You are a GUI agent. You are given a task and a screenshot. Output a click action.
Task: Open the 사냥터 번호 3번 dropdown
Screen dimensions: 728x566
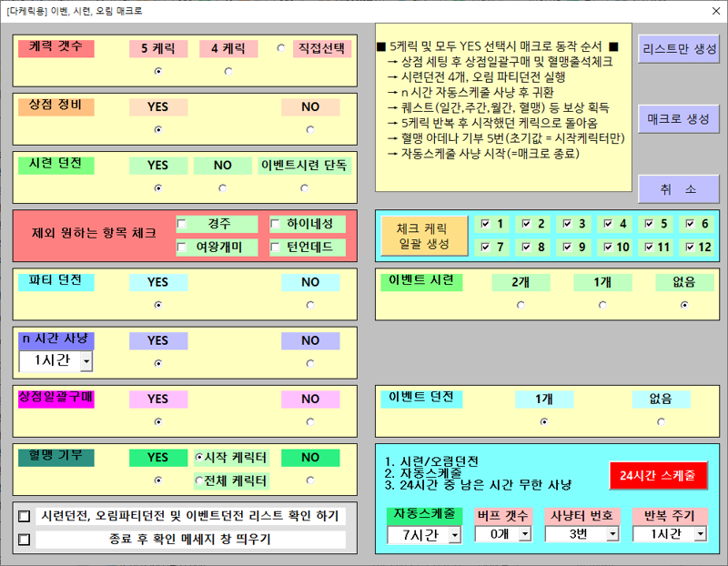coord(612,534)
